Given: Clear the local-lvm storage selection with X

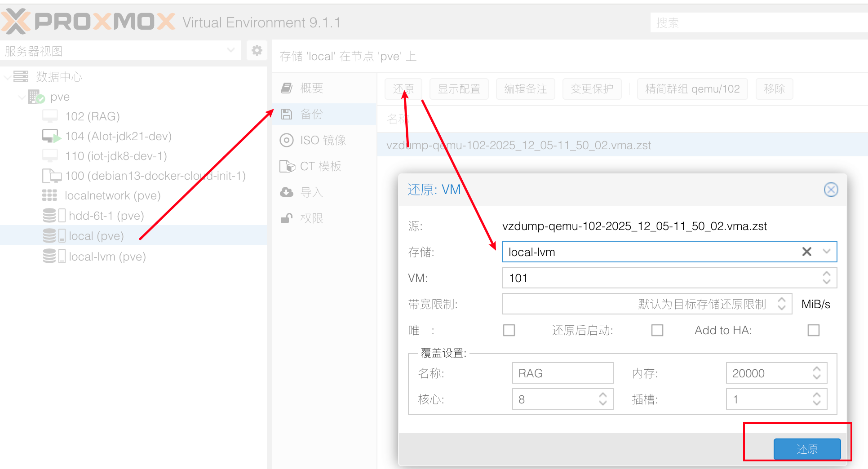Looking at the screenshot, I should pyautogui.click(x=806, y=252).
